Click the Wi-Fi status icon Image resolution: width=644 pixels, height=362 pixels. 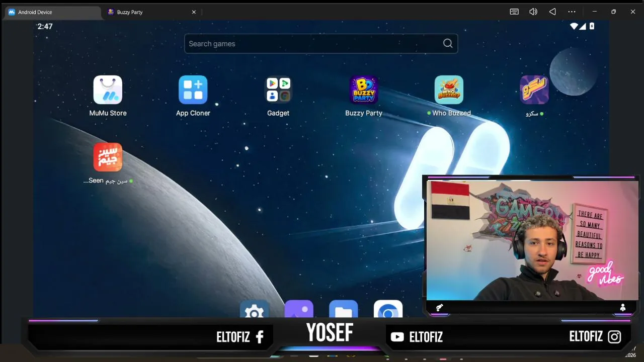tap(574, 26)
